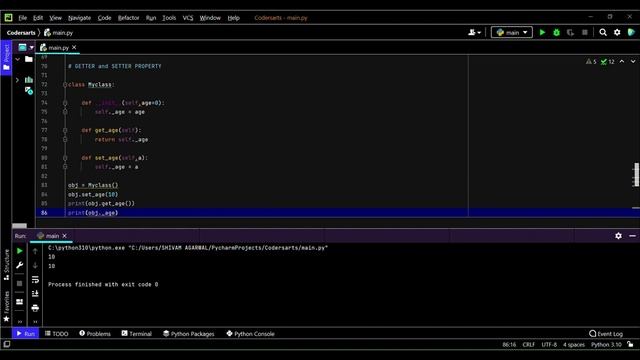Screen dimensions: 640x360
Task: Open the Tools menu
Action: (x=169, y=18)
